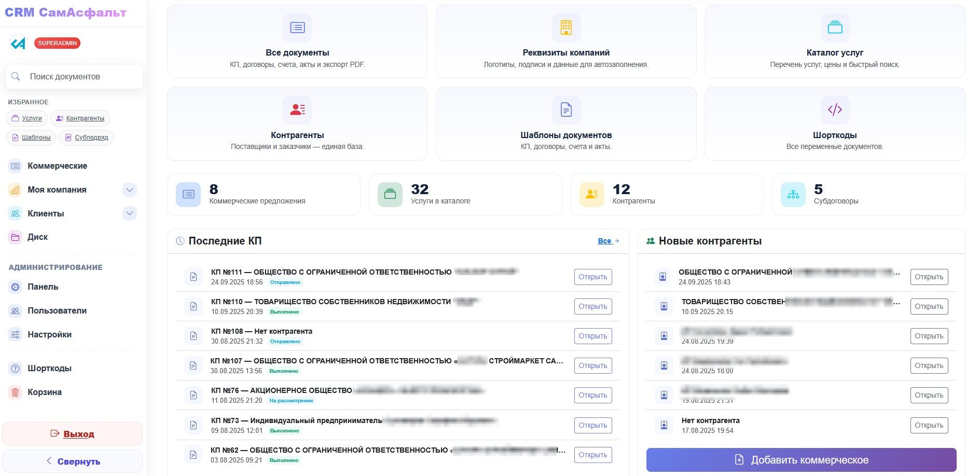Click the Шаблоны документов card title

point(566,135)
